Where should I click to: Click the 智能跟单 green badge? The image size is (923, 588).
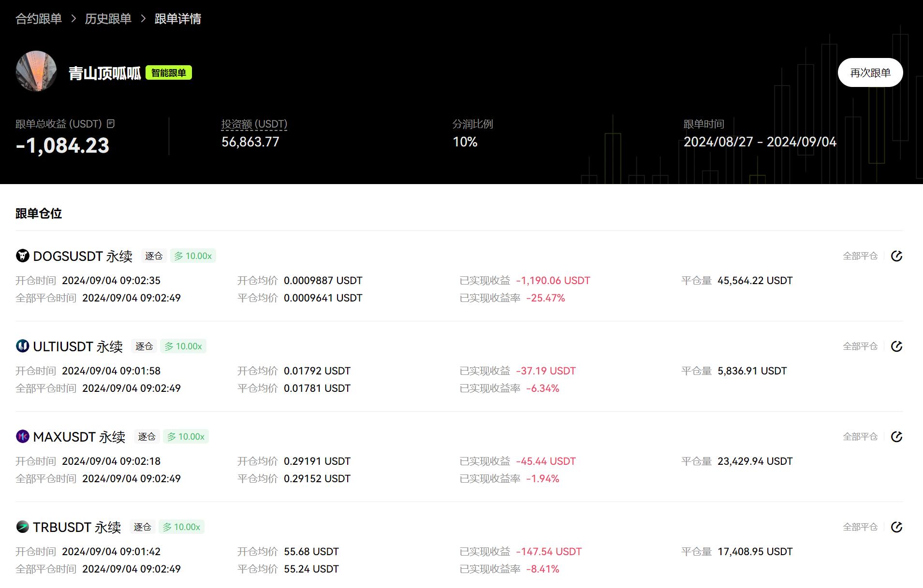(169, 73)
